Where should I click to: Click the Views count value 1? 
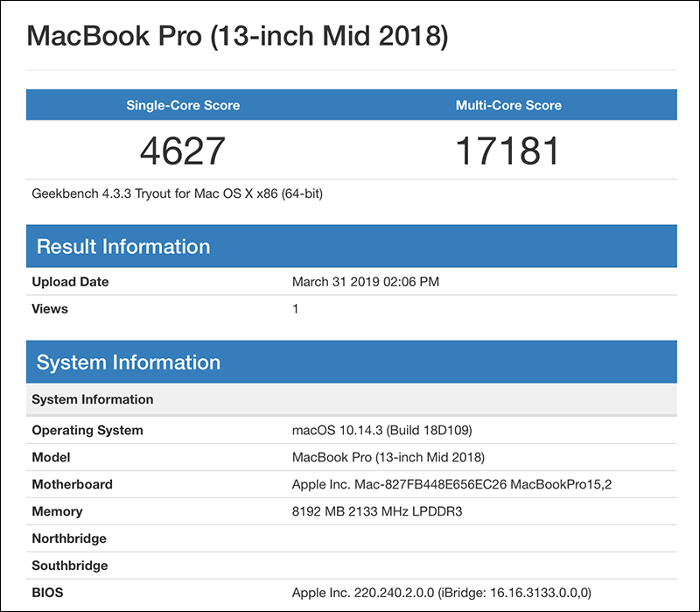(295, 309)
